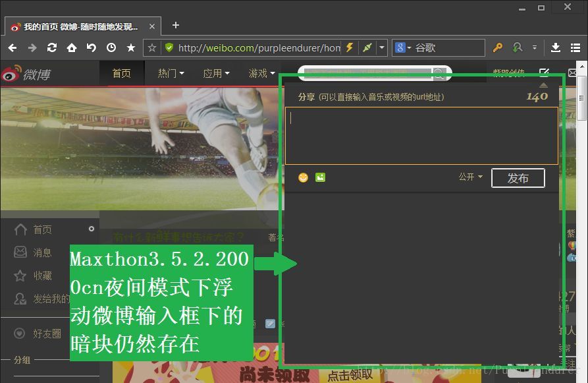Viewport: 588px width, 383px height.
Task: Open browsing history clock icon
Action: point(111,47)
